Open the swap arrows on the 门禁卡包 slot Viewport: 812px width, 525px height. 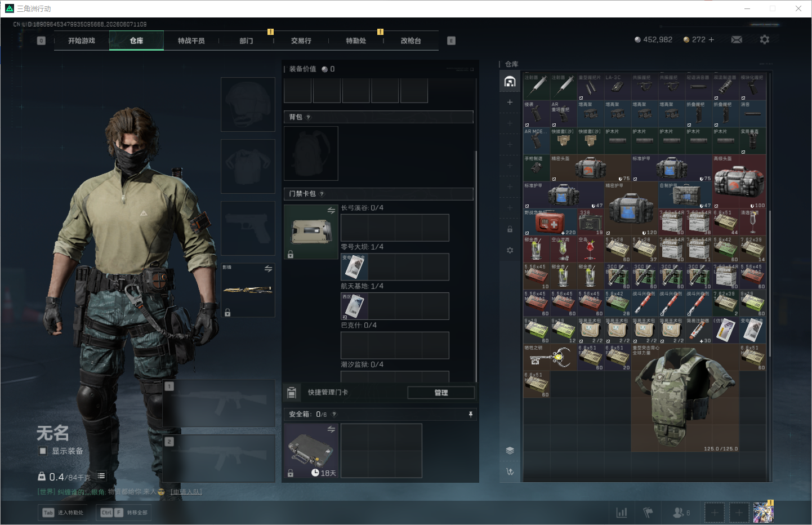point(331,210)
